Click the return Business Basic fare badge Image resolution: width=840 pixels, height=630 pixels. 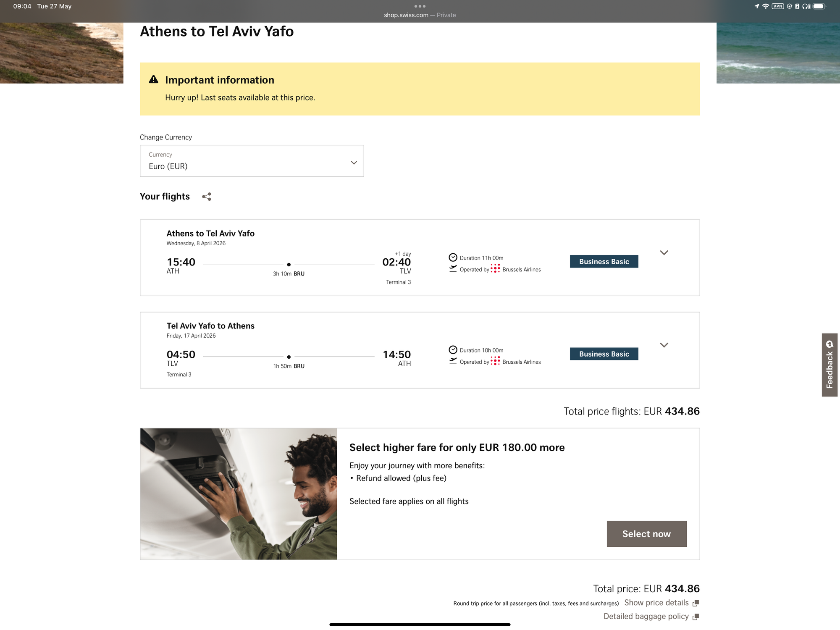(604, 354)
